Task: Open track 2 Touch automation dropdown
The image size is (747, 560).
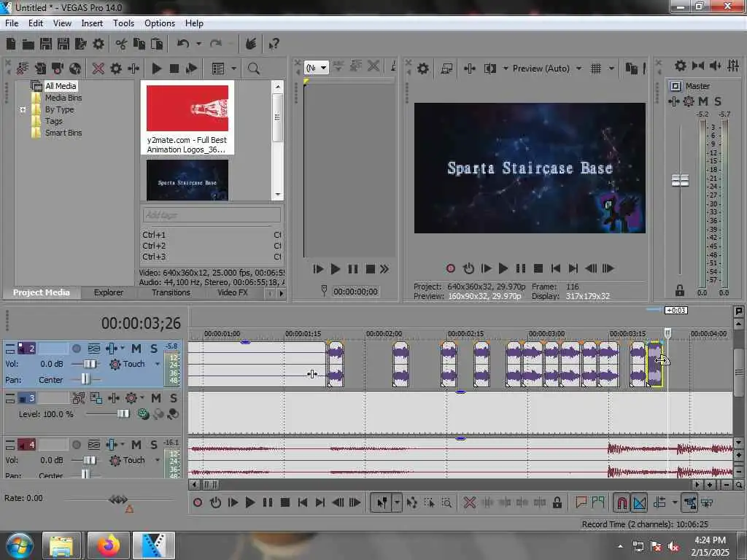Action: tap(158, 365)
